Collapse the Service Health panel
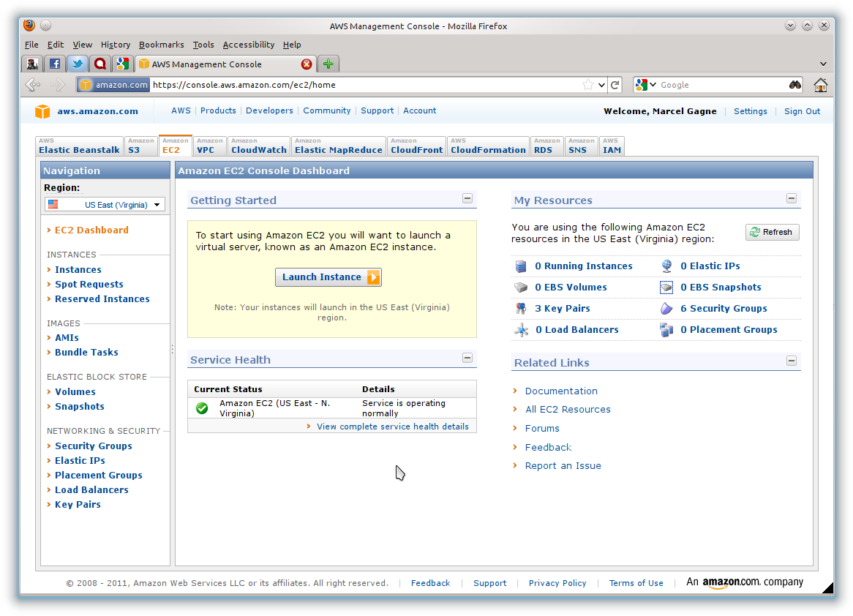Screen dimensions: 853x616 coord(467,358)
